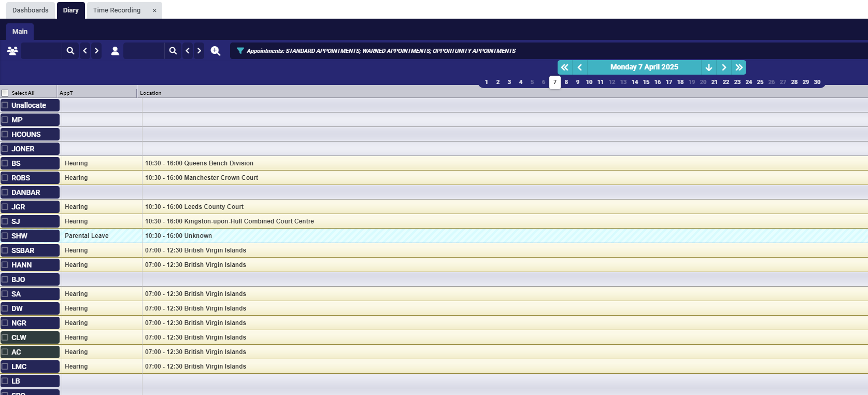The image size is (868, 395).
Task: Check the CLW row checkbox
Action: click(5, 337)
